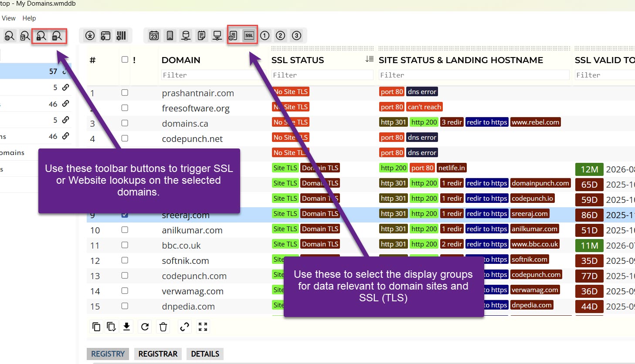This screenshot has width=635, height=364.
Task: Click the export download icon below table
Action: 126,327
